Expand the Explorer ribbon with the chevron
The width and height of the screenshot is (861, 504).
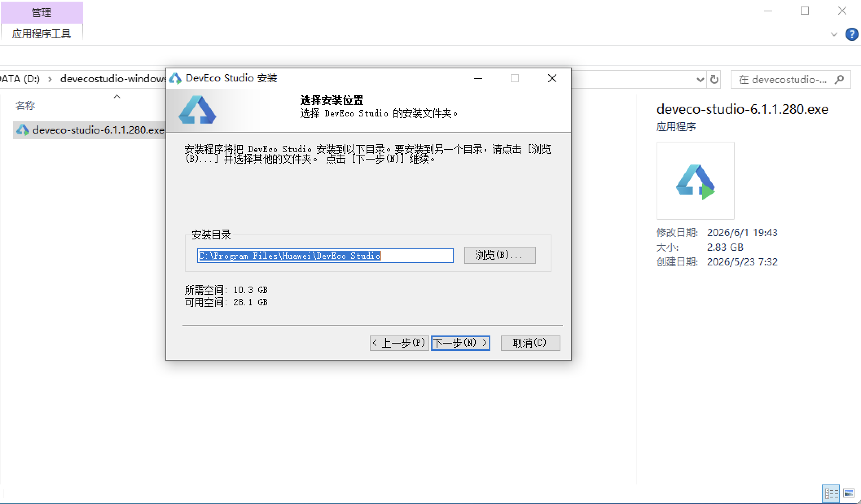click(x=834, y=35)
